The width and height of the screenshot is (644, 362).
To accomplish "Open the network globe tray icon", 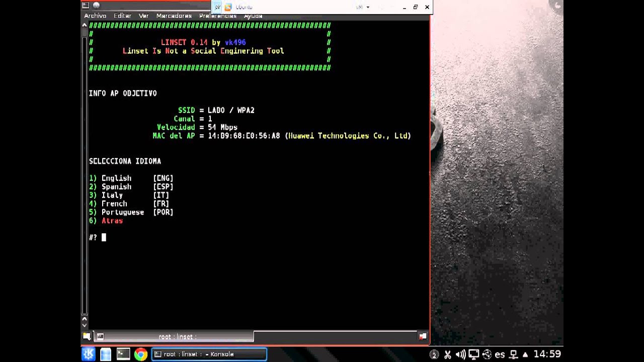I will (487, 354).
